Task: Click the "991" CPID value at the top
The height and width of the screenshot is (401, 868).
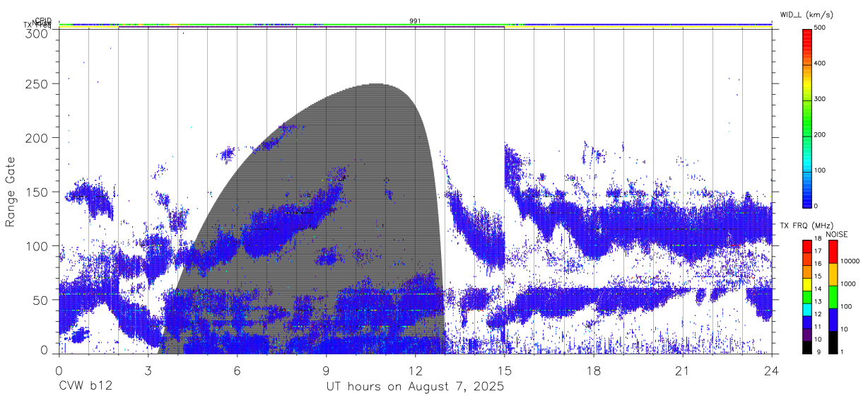Action: (415, 21)
